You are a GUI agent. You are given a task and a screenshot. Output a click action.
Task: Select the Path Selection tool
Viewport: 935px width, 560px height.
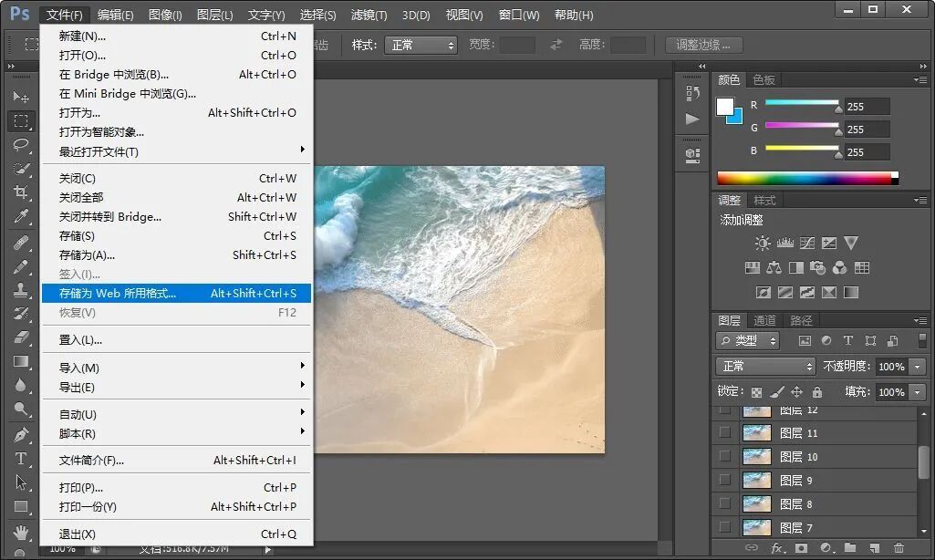click(x=21, y=482)
